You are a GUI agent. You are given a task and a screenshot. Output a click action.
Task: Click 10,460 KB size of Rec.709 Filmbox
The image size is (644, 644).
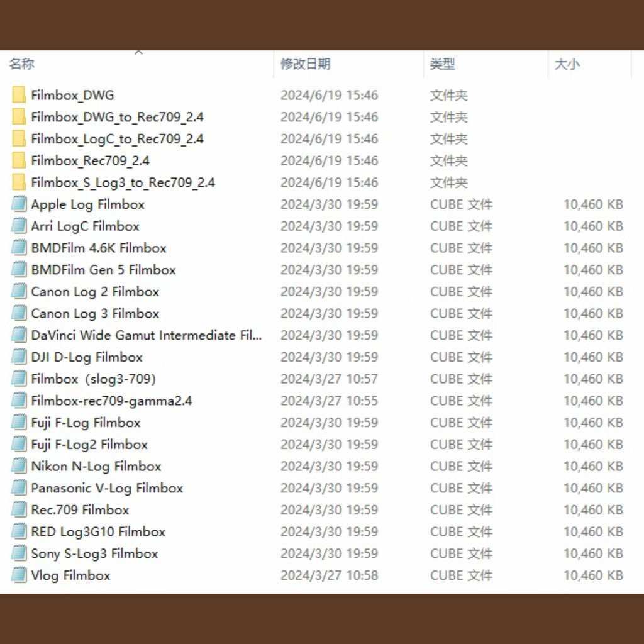coord(593,509)
